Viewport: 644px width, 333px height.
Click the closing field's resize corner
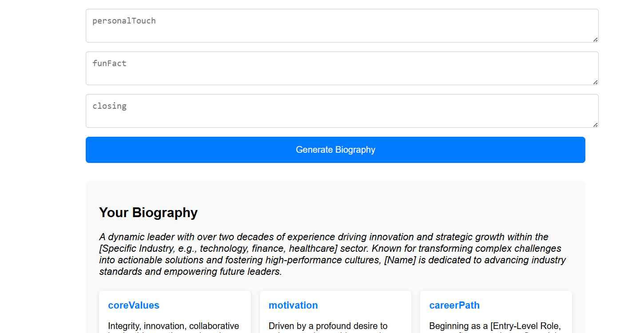[x=595, y=125]
